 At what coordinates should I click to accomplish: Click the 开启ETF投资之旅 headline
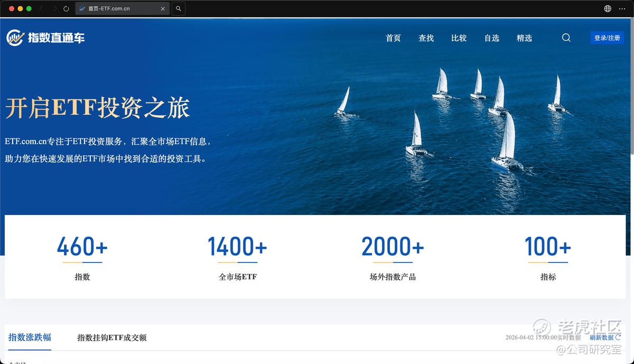[97, 108]
